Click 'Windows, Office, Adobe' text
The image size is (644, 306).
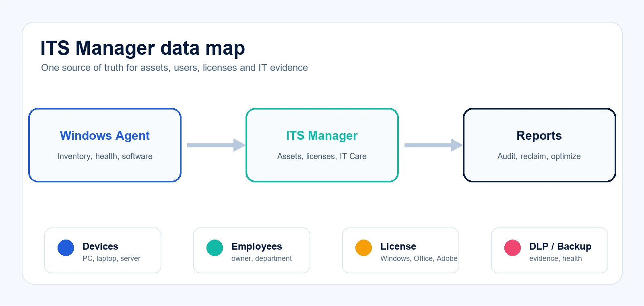point(419,258)
